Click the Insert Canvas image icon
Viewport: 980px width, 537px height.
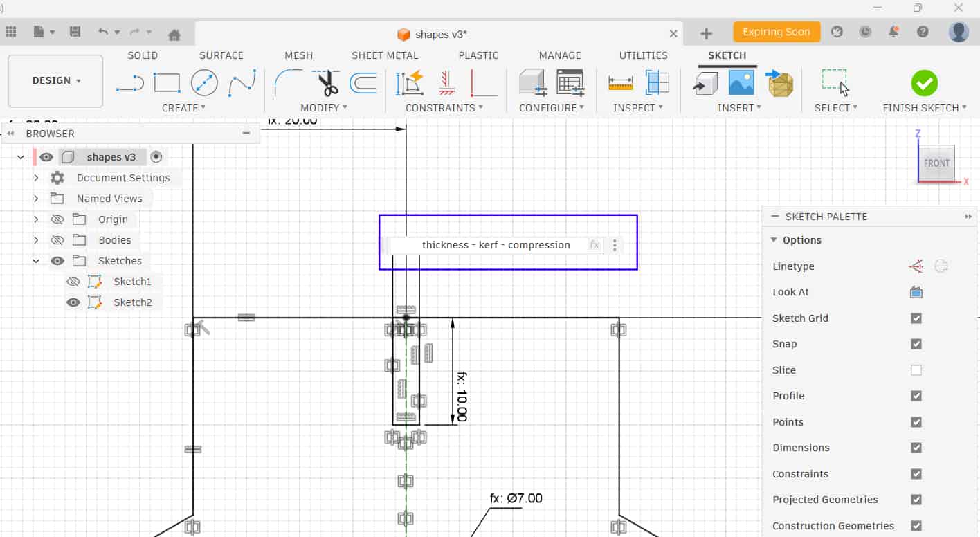click(x=741, y=83)
